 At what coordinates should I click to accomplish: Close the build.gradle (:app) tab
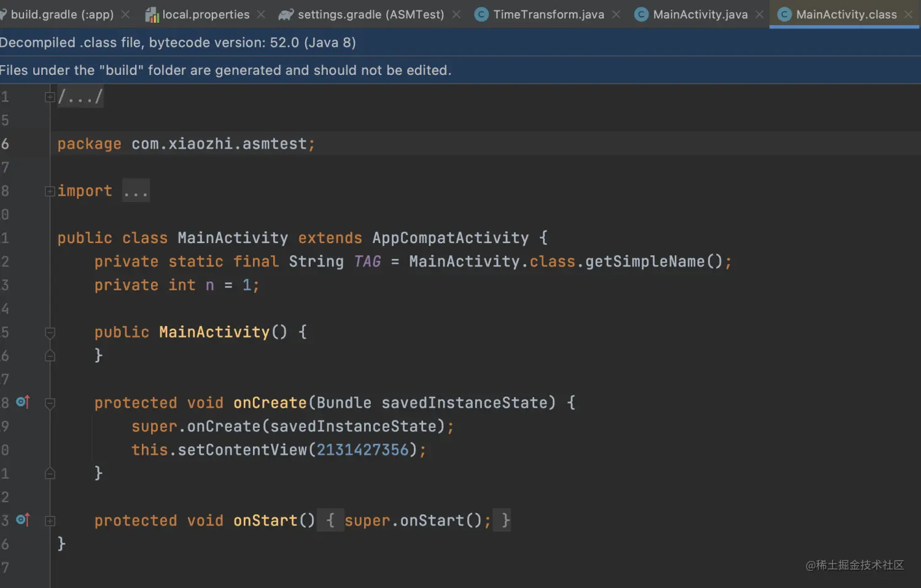(x=125, y=14)
